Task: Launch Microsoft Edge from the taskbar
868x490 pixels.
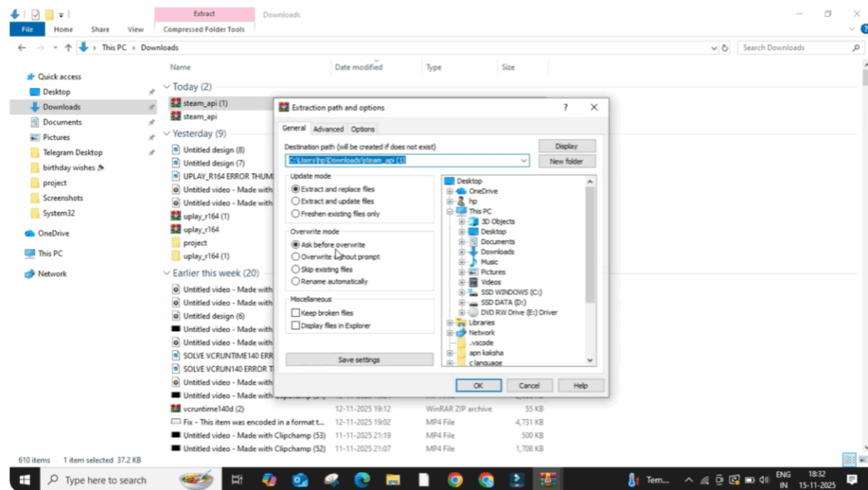Action: click(361, 479)
